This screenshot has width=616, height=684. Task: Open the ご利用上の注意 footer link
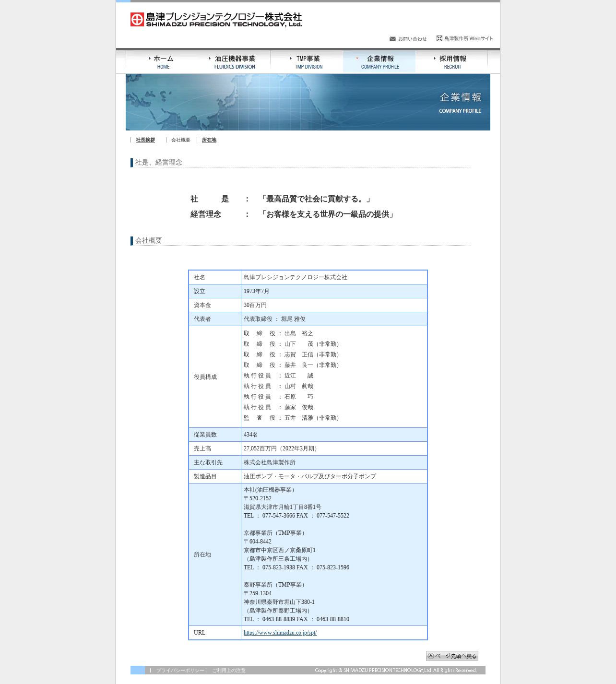[229, 671]
